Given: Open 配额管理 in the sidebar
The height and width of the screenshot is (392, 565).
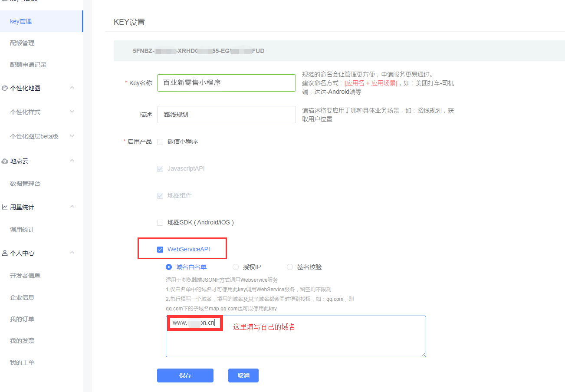Looking at the screenshot, I should pyautogui.click(x=22, y=43).
